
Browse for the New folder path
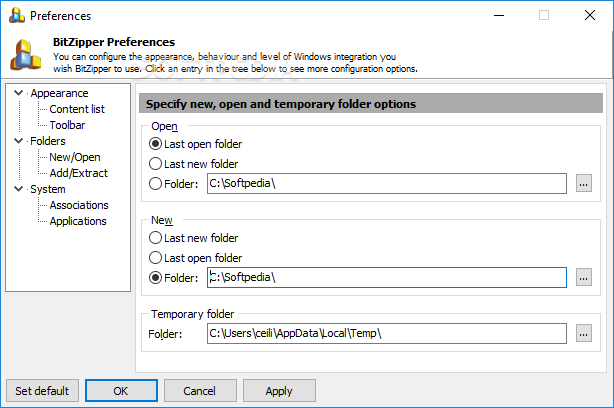583,277
